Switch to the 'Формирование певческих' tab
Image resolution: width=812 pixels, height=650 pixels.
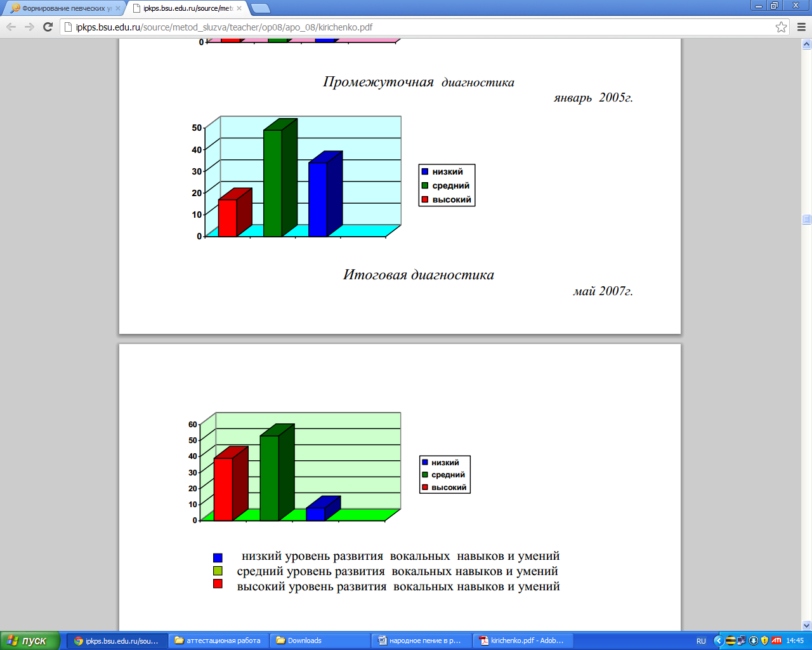[63, 8]
